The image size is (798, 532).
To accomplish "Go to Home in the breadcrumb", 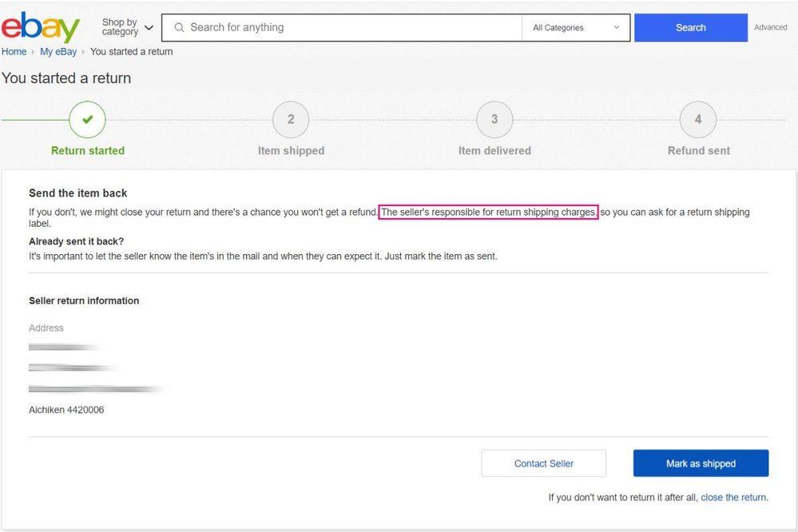I will point(14,51).
